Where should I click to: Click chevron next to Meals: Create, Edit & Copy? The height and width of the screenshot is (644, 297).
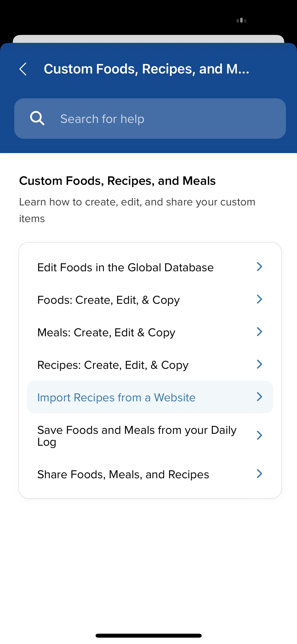(x=260, y=332)
